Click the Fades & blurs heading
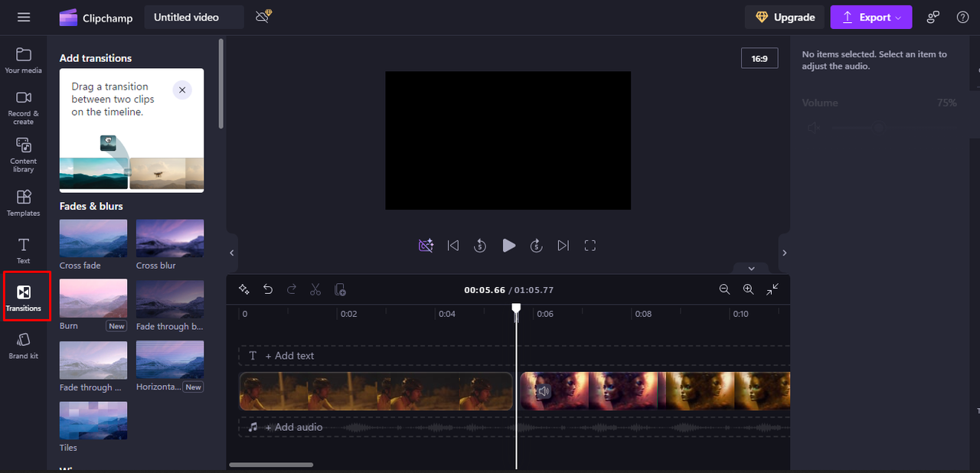Image resolution: width=980 pixels, height=473 pixels. 91,206
